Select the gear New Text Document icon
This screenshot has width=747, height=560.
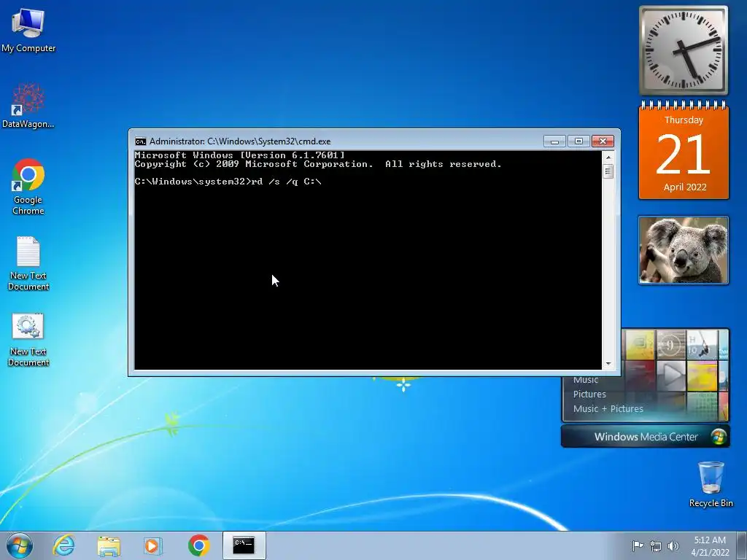[28, 339]
